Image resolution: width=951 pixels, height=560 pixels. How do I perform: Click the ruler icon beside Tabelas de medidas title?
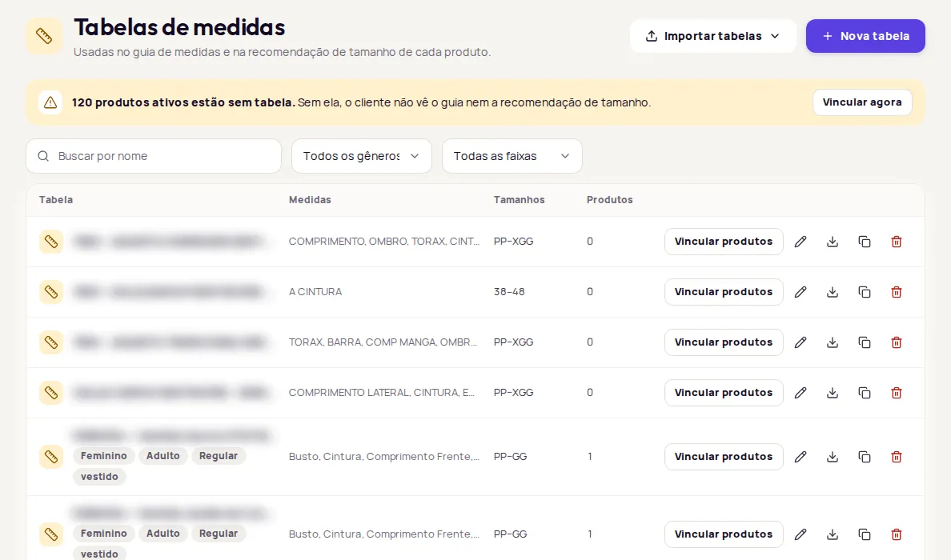(44, 36)
